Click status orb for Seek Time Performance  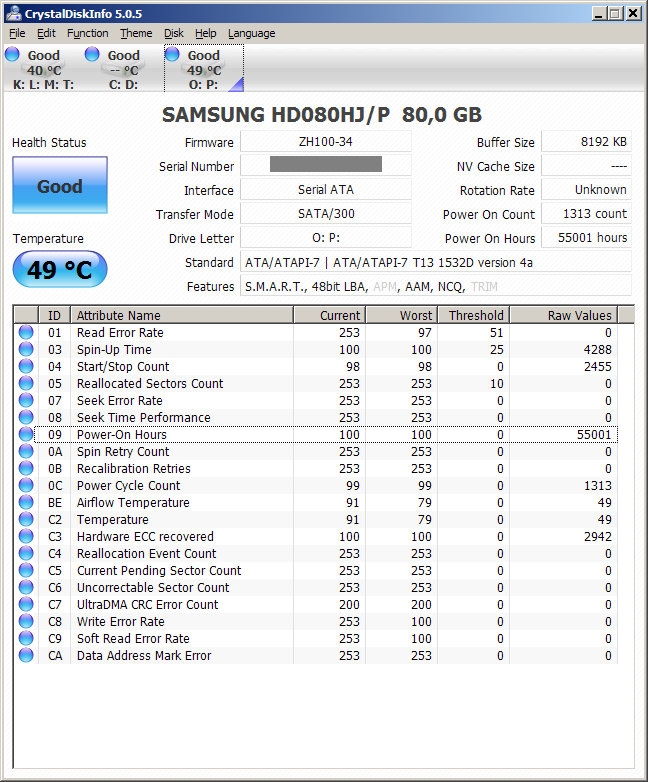click(x=26, y=417)
